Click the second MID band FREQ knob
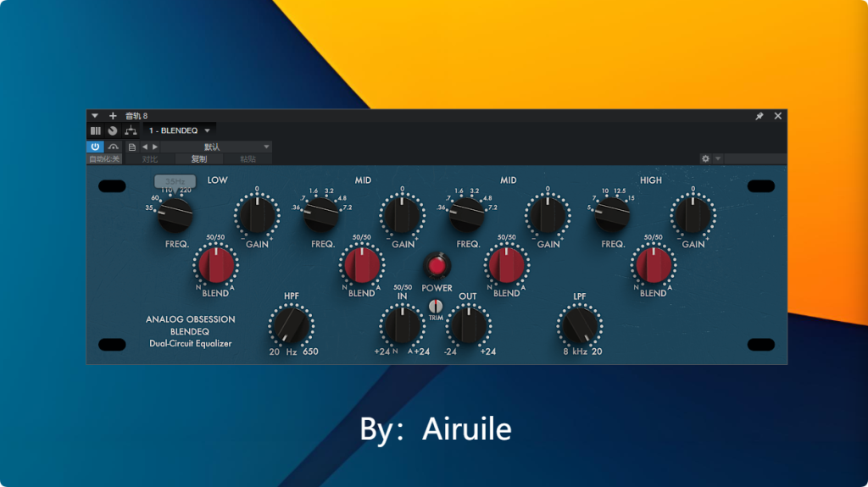The height and width of the screenshot is (487, 868). pyautogui.click(x=467, y=215)
